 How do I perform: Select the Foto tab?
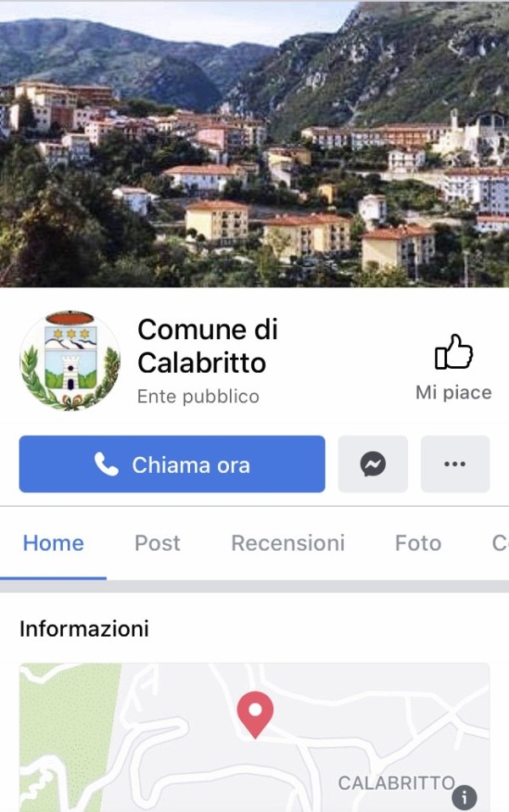tap(417, 543)
